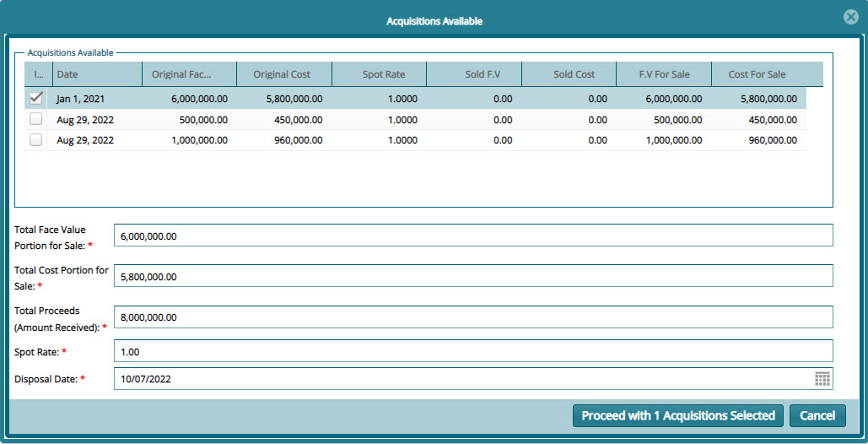Click F.V For Sale 1,000,000.00 cell
Screen dimensions: 868x444
[x=674, y=141]
